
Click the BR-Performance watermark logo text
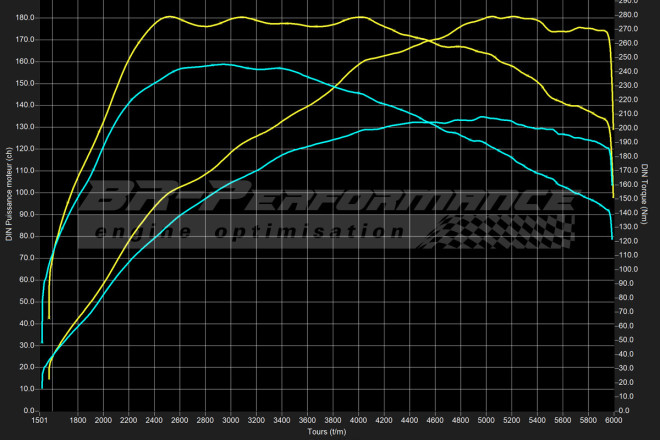point(330,201)
